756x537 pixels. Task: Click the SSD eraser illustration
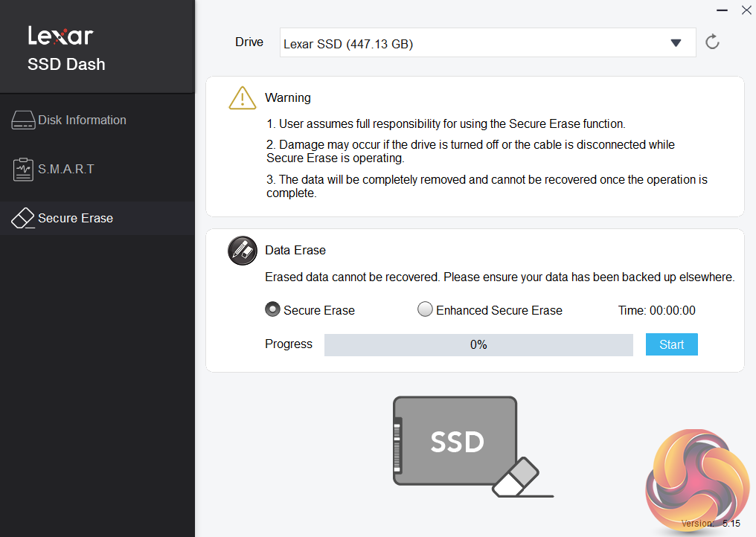point(473,447)
